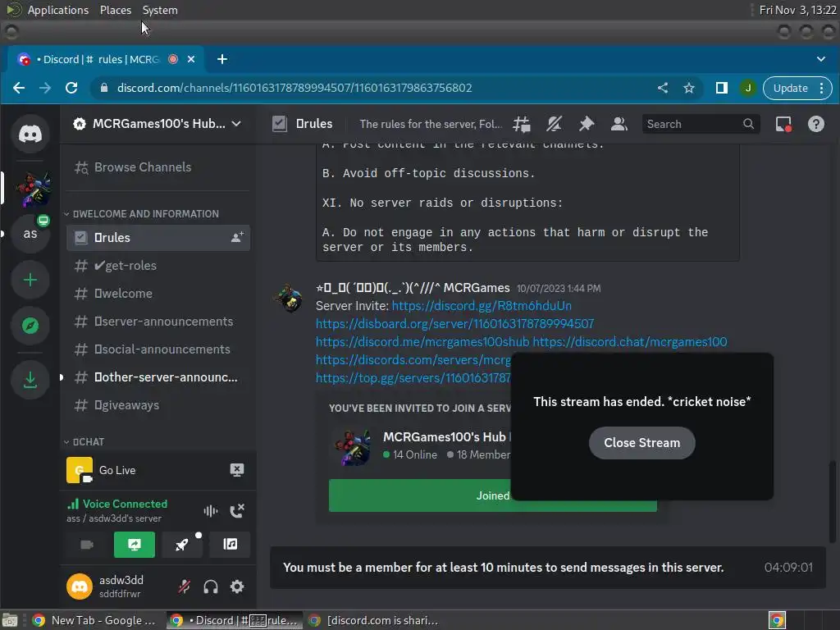This screenshot has height=630, width=840.
Task: Toggle Chrome side panel icon
Action: [x=722, y=88]
